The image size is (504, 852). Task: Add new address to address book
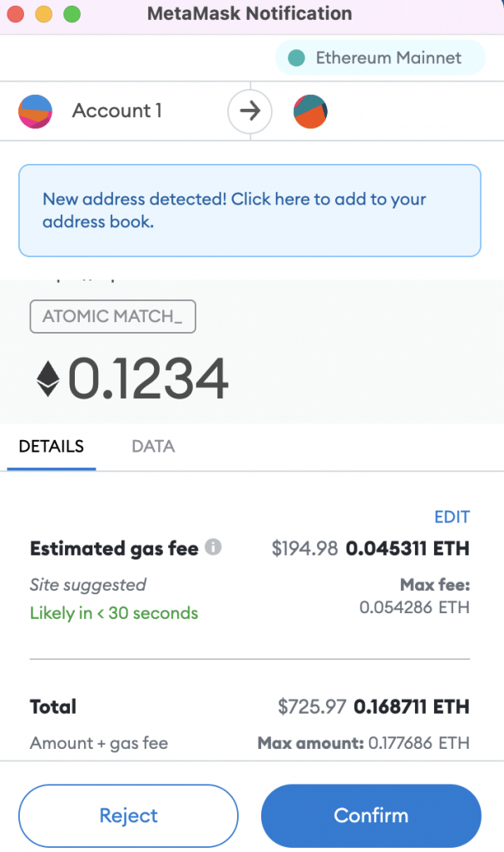[250, 211]
